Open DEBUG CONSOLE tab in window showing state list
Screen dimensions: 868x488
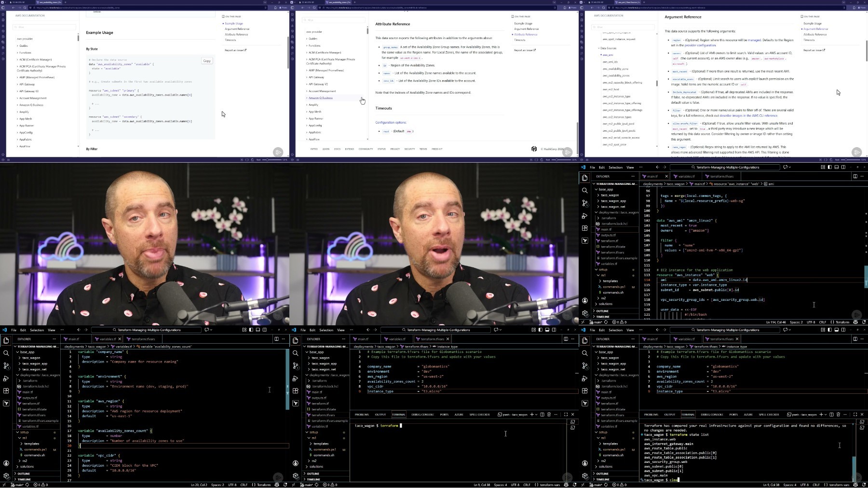[x=712, y=414]
